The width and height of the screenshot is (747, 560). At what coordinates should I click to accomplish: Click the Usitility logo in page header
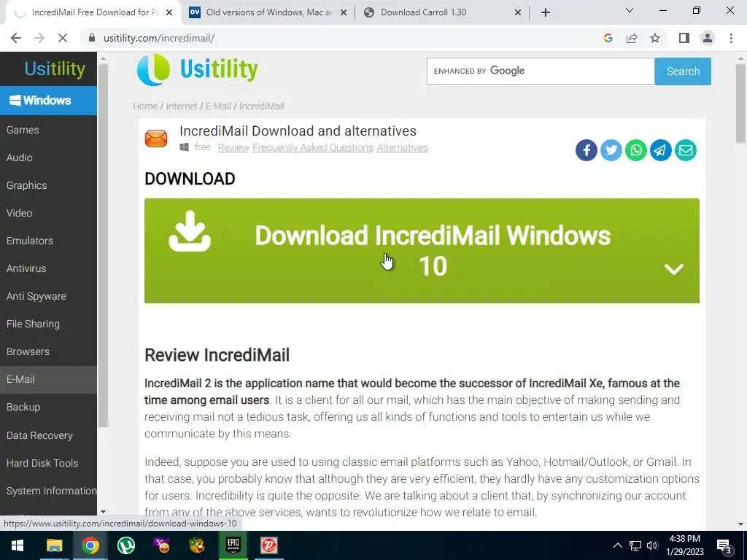[197, 69]
